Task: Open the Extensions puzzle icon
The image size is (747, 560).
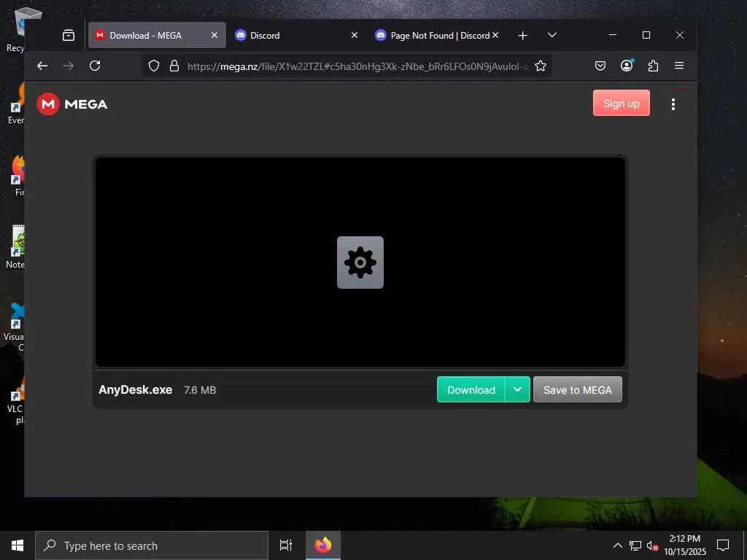Action: (653, 66)
